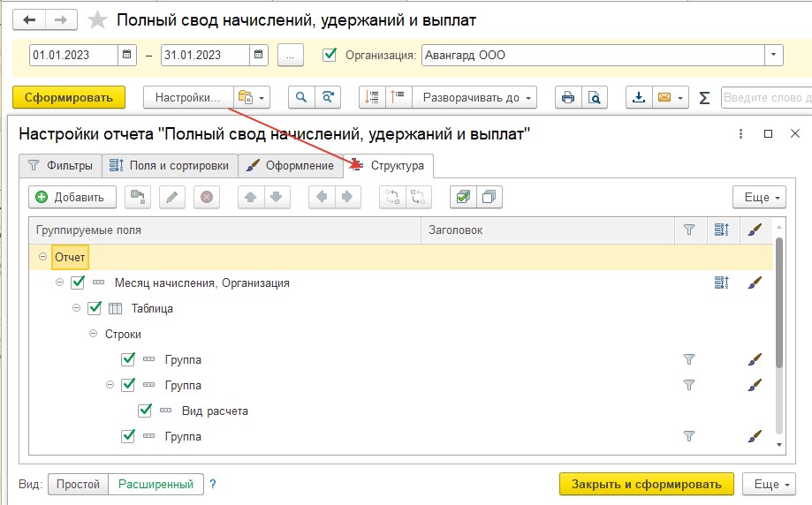Screen dimensions: 812x505
Task: Click the Авангард ООО organization field
Action: [594, 55]
